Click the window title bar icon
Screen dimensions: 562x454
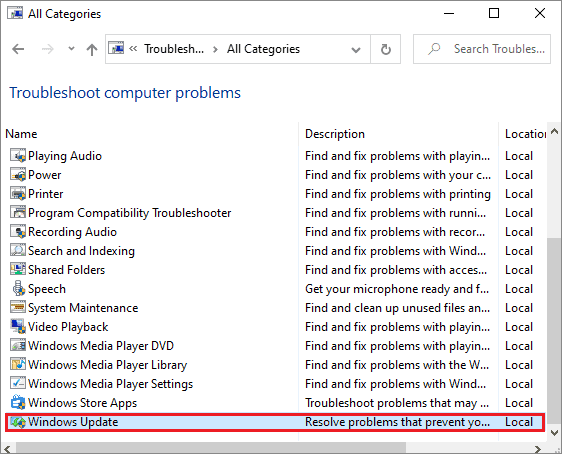(15, 14)
